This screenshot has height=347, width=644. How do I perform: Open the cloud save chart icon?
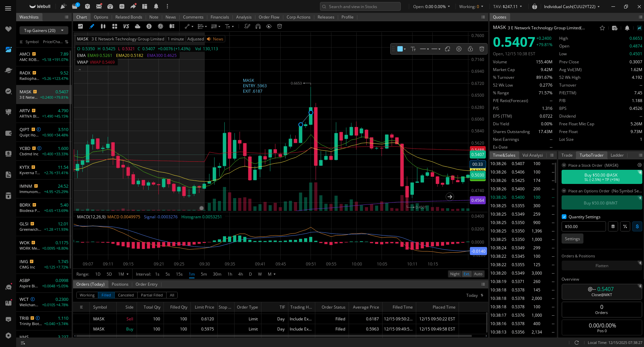(138, 26)
